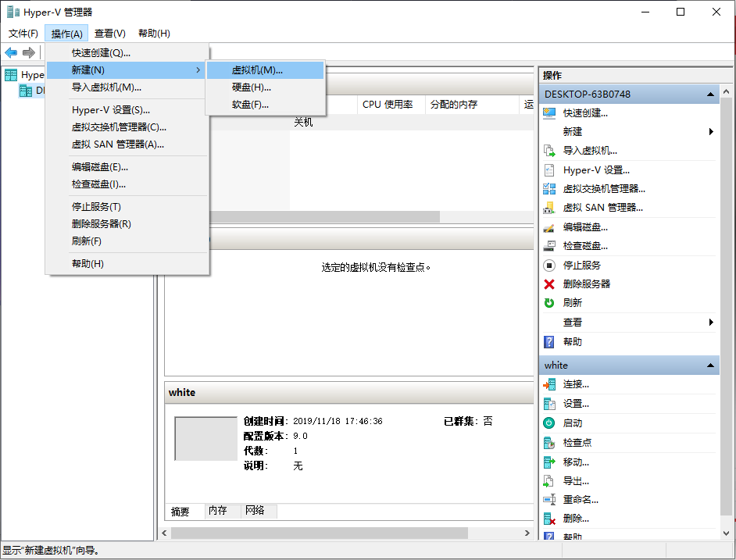Click the bottom horizontal scrollbar left arrow
Image resolution: width=736 pixels, height=560 pixels.
pos(164,533)
